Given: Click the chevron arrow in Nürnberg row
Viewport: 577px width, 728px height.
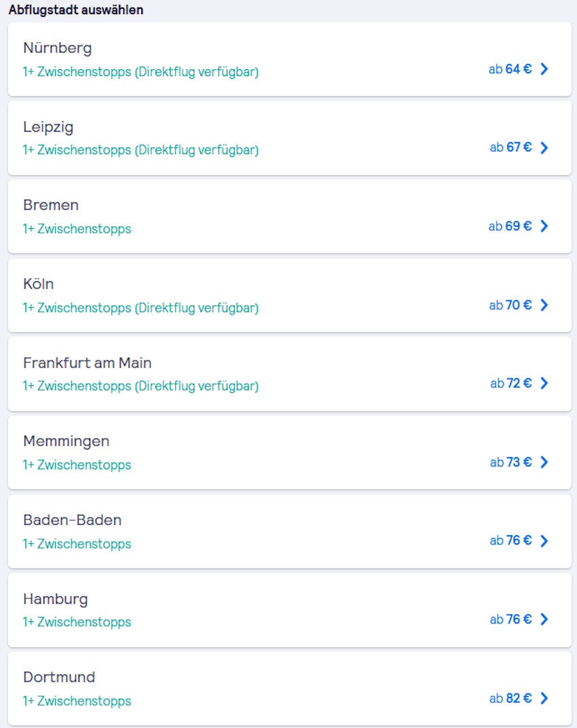Looking at the screenshot, I should tap(544, 69).
